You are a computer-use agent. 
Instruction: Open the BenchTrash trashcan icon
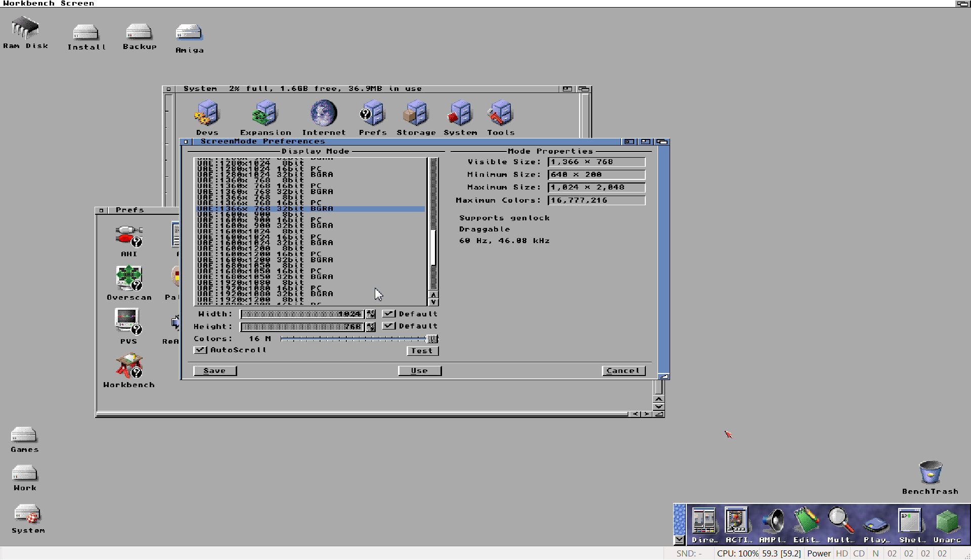(x=930, y=477)
